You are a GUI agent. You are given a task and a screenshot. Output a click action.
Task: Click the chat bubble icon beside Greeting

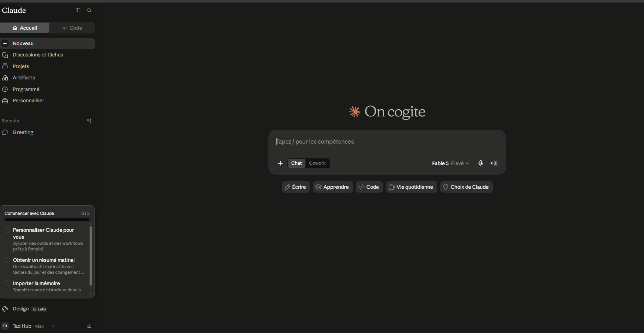pos(5,132)
